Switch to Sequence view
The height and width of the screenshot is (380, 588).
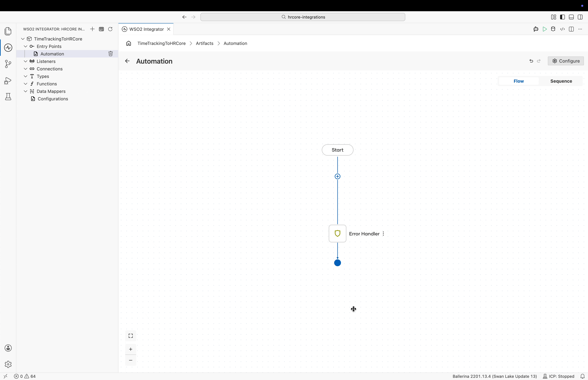coord(561,81)
